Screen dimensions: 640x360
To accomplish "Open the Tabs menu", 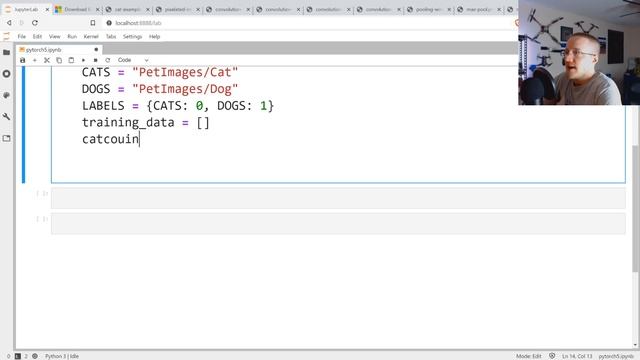I will (111, 37).
